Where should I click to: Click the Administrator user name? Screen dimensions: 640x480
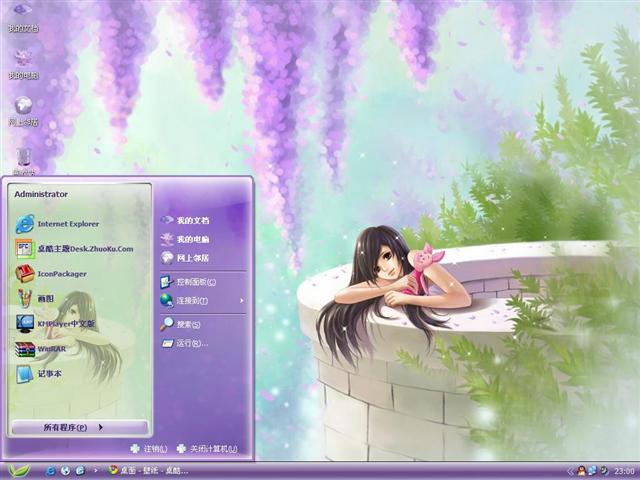click(x=41, y=194)
